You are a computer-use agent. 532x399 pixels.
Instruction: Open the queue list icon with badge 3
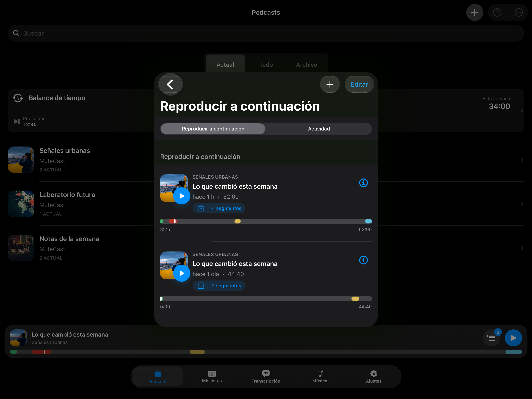[x=492, y=338]
